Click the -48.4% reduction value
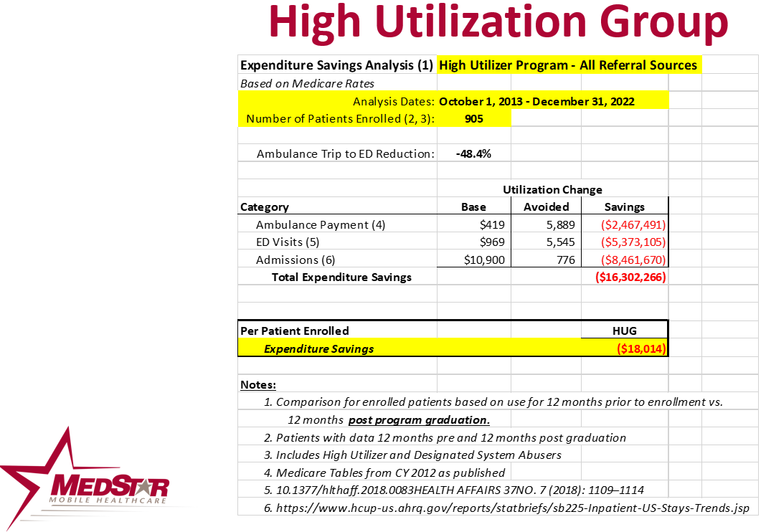The height and width of the screenshot is (532, 766). coord(473,154)
